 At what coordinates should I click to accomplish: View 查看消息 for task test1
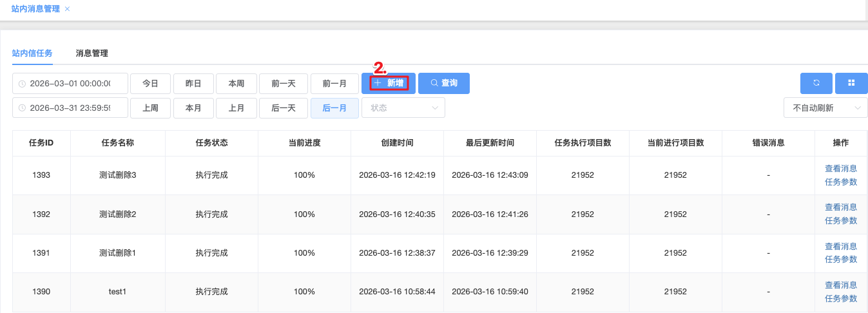841,285
